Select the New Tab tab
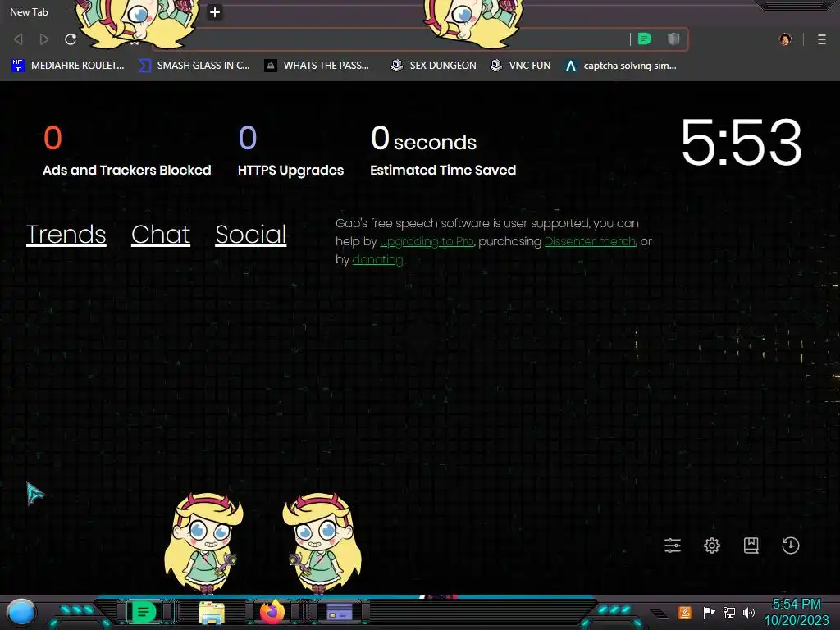The image size is (840, 630). pos(29,11)
